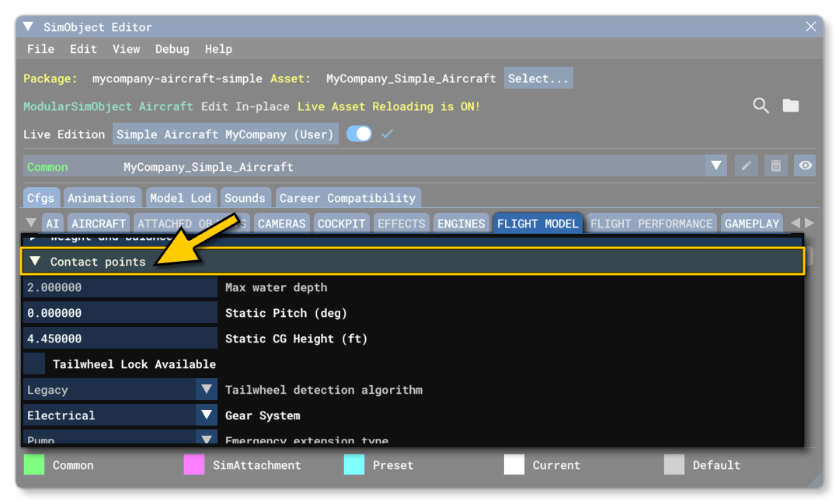The width and height of the screenshot is (839, 504).
Task: Click the magenta SimAttachment color swatch
Action: point(193,465)
